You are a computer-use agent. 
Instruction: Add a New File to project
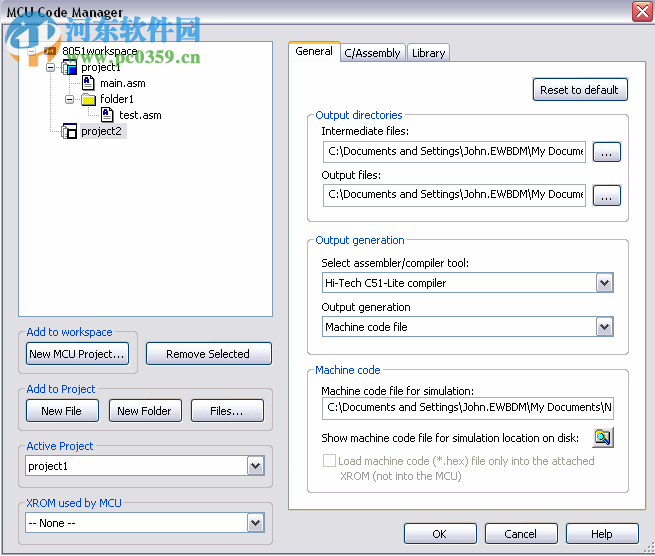(62, 411)
